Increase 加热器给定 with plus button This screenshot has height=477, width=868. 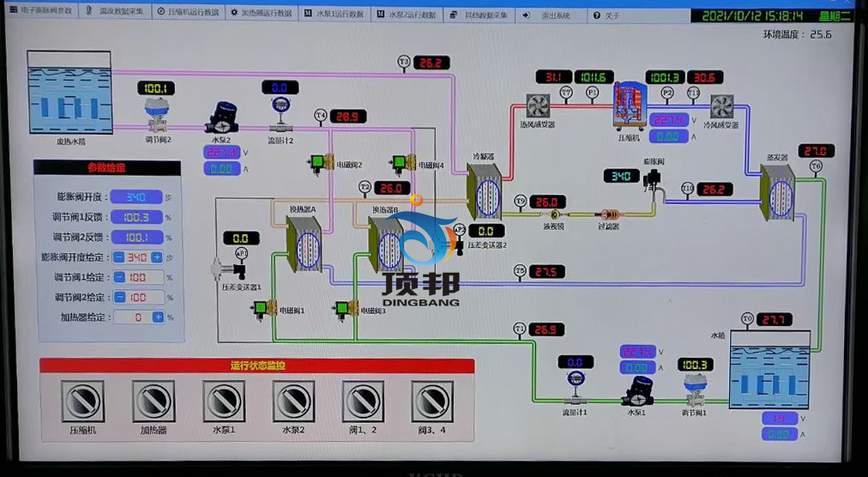(158, 317)
